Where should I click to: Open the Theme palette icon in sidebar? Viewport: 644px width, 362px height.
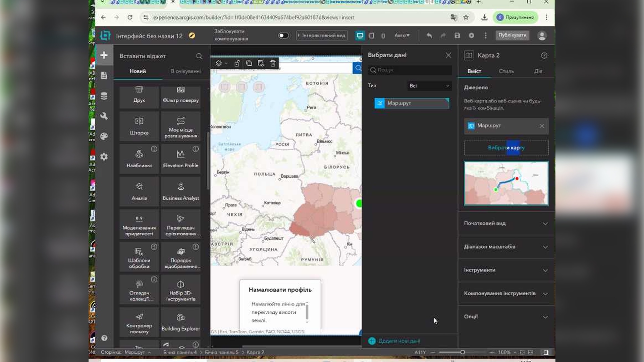click(x=104, y=136)
